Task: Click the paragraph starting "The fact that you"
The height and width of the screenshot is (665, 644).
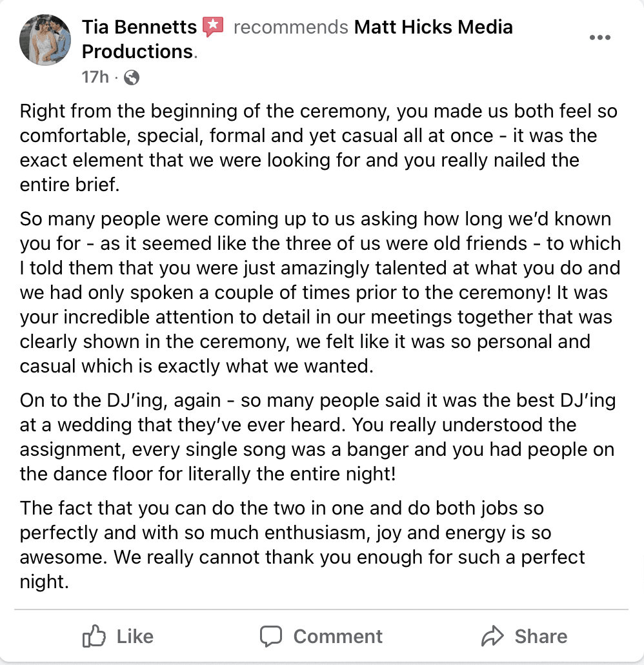Action: pos(290,545)
